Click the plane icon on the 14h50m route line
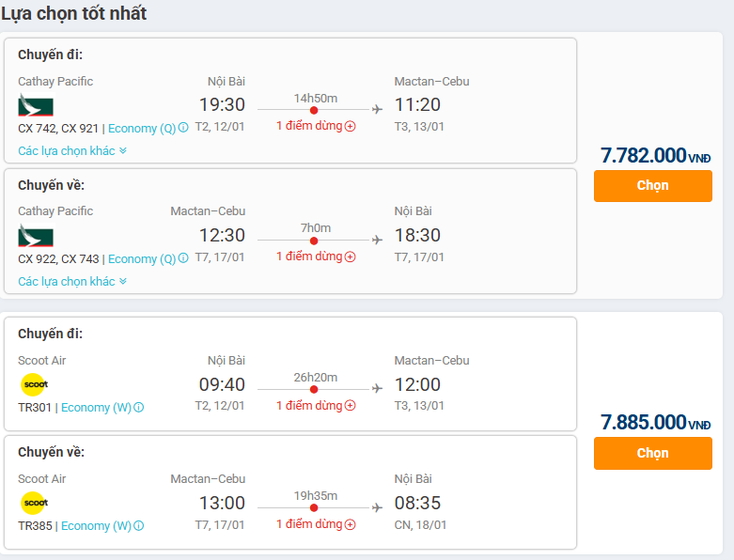 click(x=378, y=110)
